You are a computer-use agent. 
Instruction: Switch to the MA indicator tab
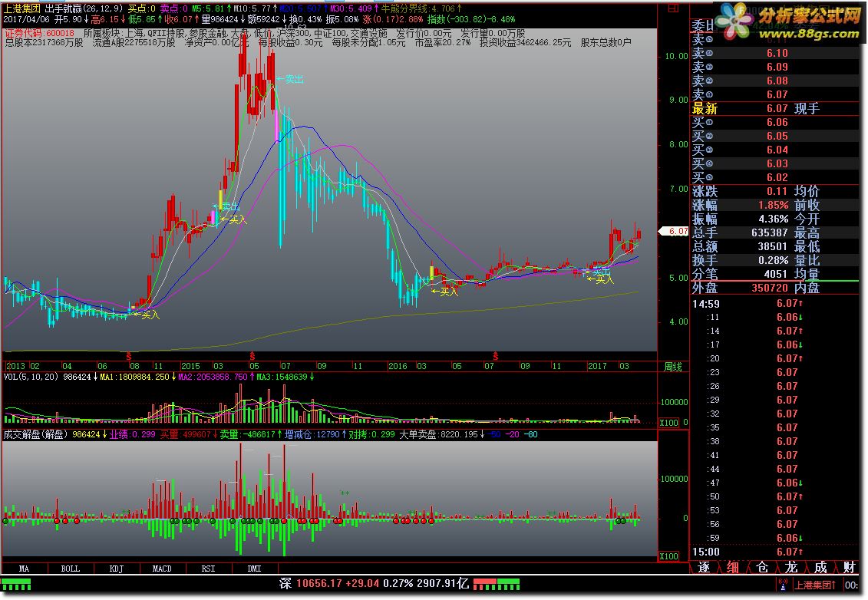point(24,569)
